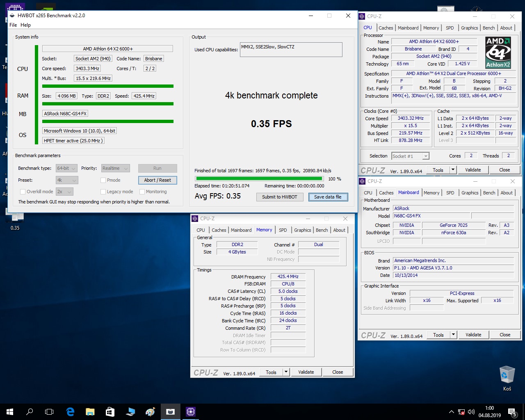The width and height of the screenshot is (525, 420).
Task: Click HWBOT x265 title bar icon
Action: pyautogui.click(x=12, y=16)
